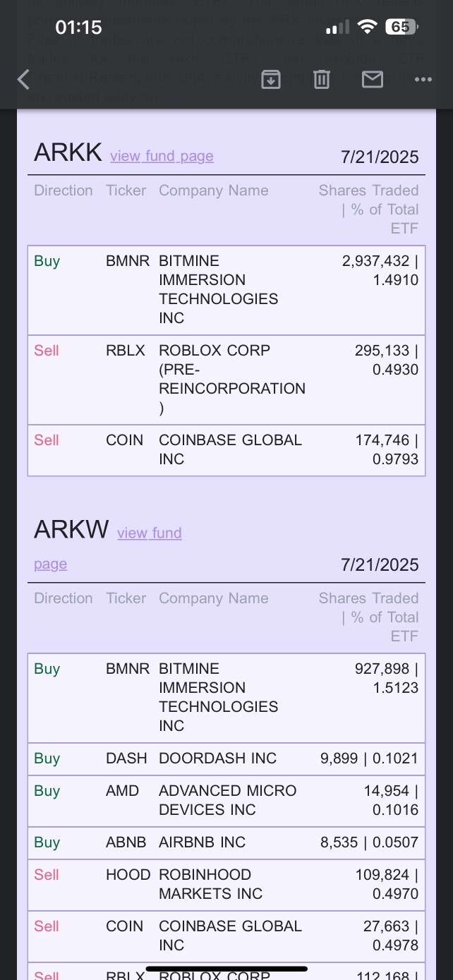The image size is (453, 980).
Task: Tap the ARKW heading text
Action: click(71, 529)
